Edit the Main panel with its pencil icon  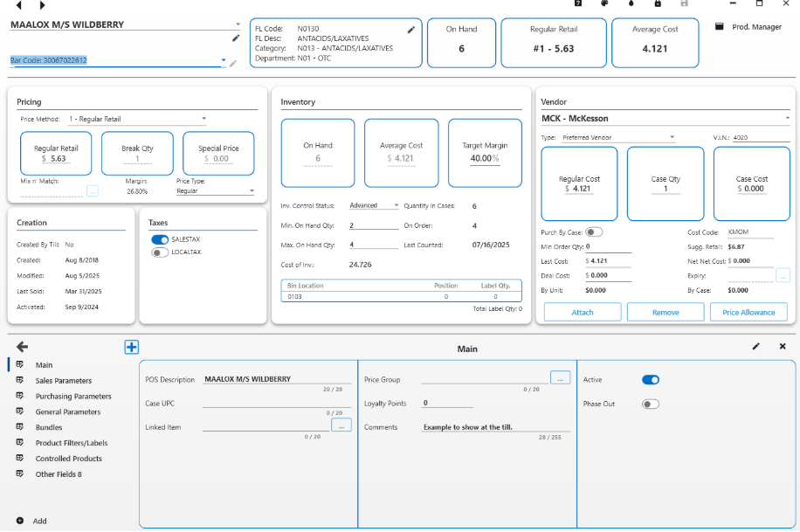756,346
